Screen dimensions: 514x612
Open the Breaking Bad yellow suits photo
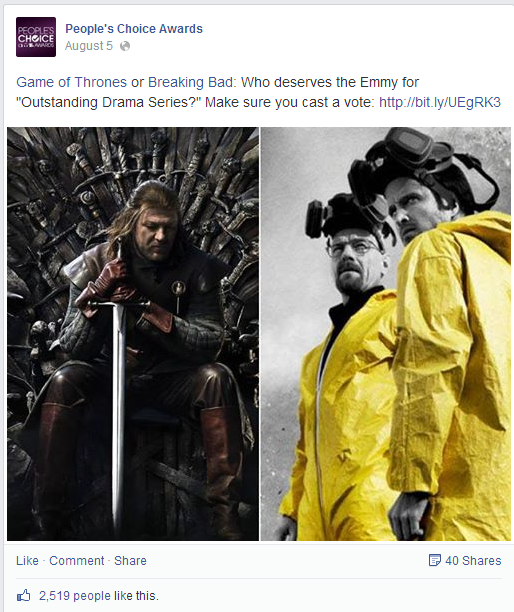[x=386, y=334]
